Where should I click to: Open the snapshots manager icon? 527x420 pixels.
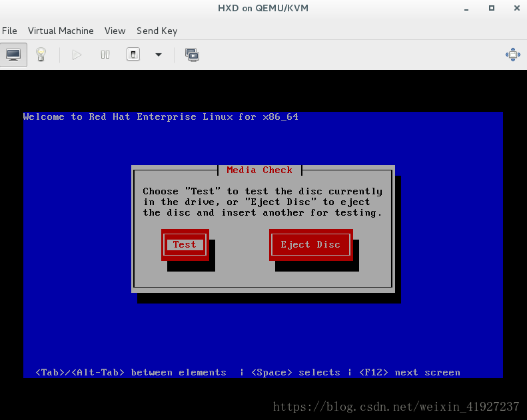(193, 55)
